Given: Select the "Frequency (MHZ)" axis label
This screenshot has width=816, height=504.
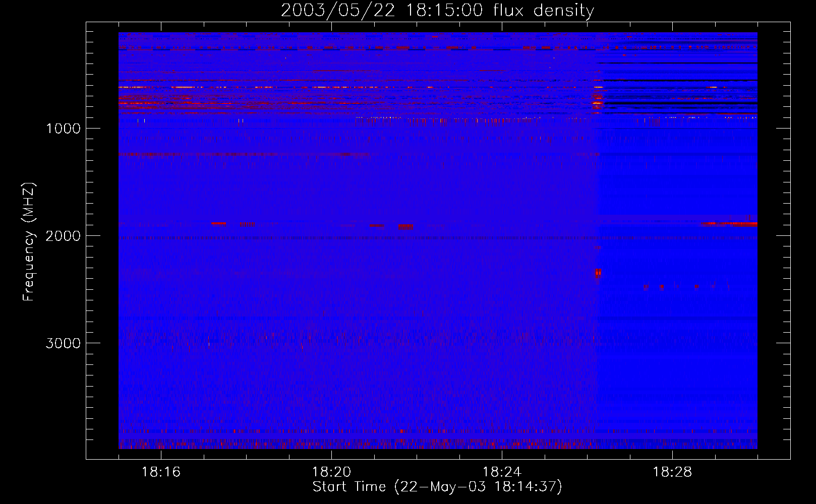Looking at the screenshot, I should point(29,242).
